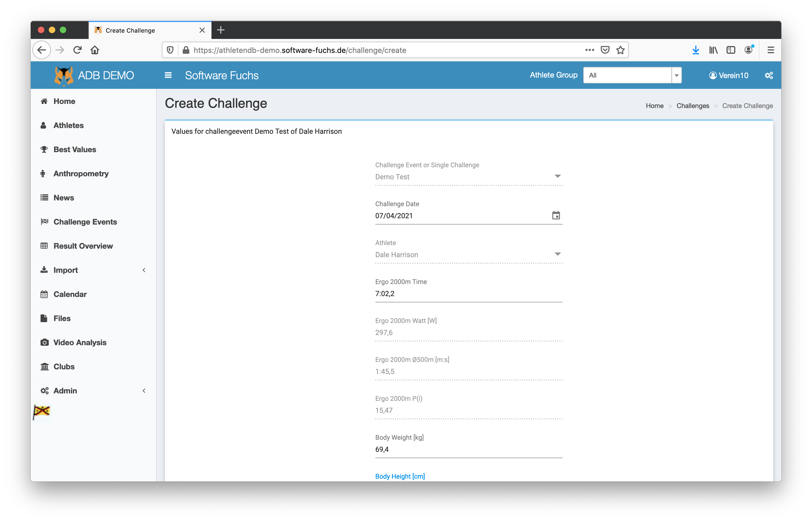Open Verein10 user menu

click(729, 75)
